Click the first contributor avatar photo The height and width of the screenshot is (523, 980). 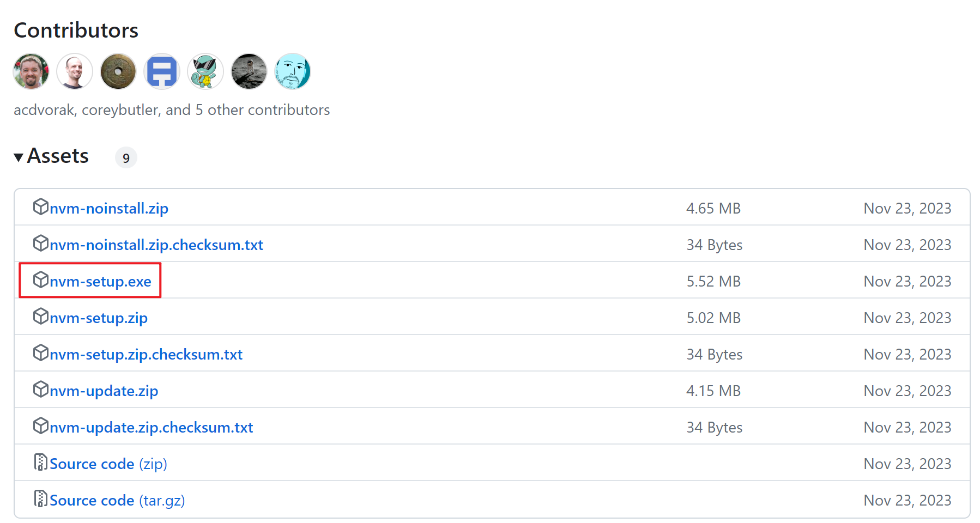(x=31, y=71)
